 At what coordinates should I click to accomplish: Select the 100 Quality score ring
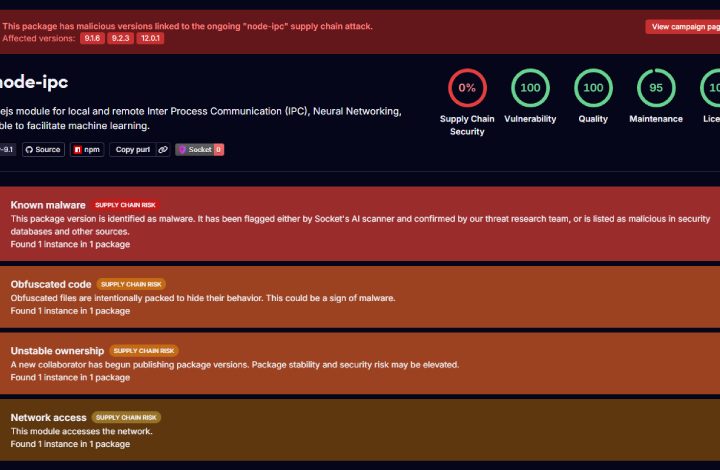(x=593, y=88)
